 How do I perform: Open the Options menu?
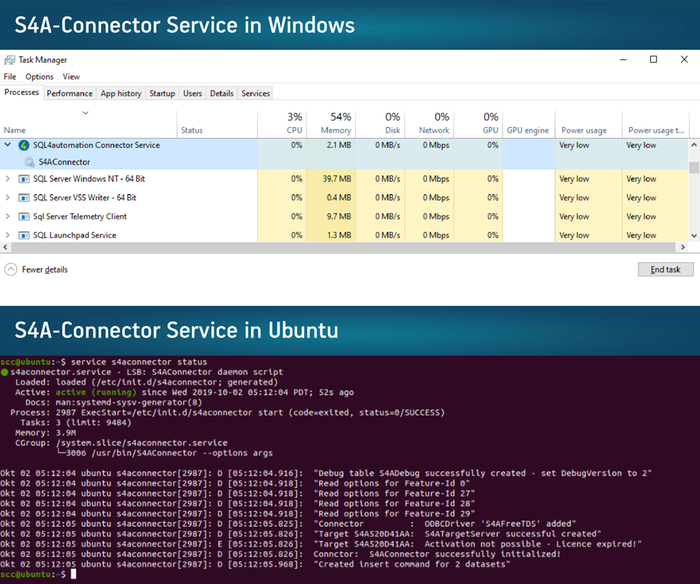click(x=39, y=77)
